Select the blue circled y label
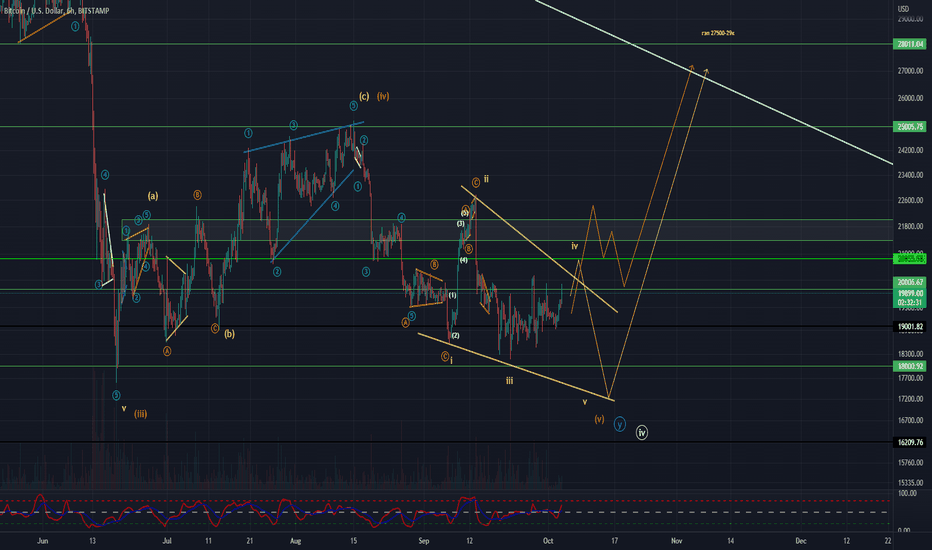The image size is (932, 550). (x=619, y=425)
